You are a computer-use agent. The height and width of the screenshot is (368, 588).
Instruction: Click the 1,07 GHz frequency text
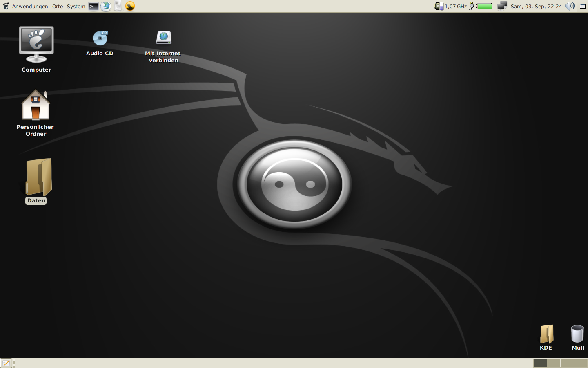coord(456,6)
